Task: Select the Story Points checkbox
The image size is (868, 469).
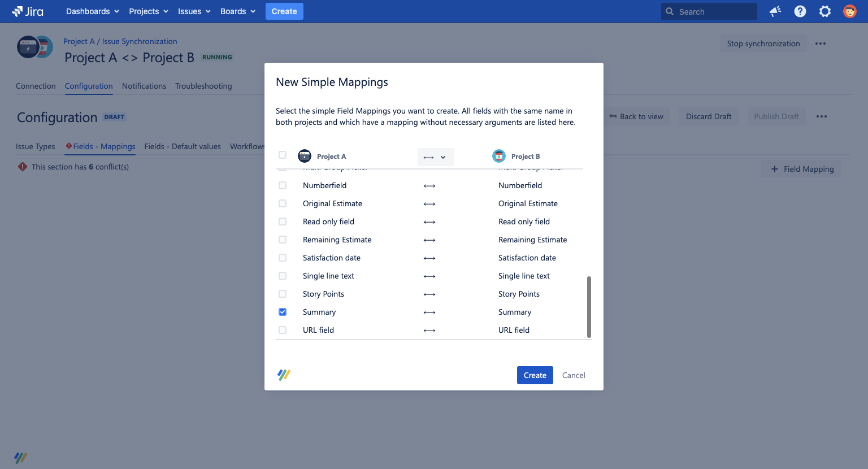Action: point(283,294)
